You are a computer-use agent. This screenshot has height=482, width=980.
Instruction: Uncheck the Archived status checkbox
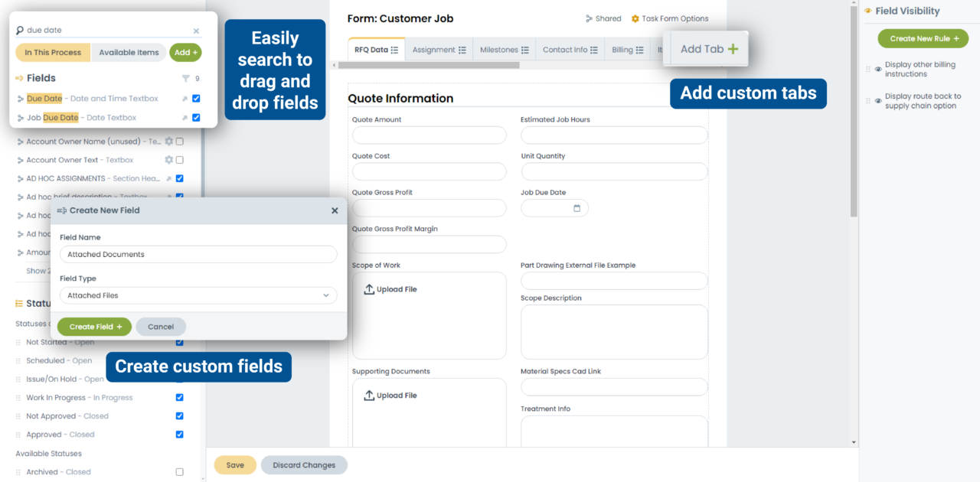[179, 471]
